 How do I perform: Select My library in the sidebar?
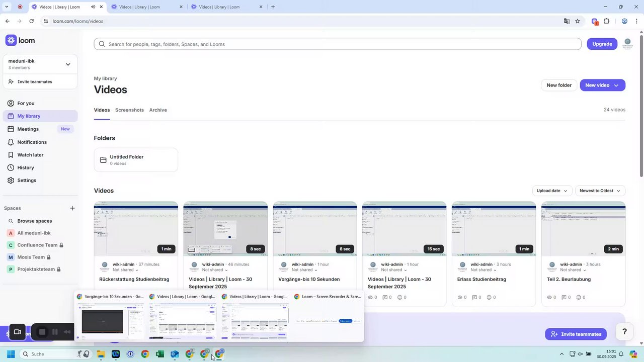pyautogui.click(x=40, y=116)
